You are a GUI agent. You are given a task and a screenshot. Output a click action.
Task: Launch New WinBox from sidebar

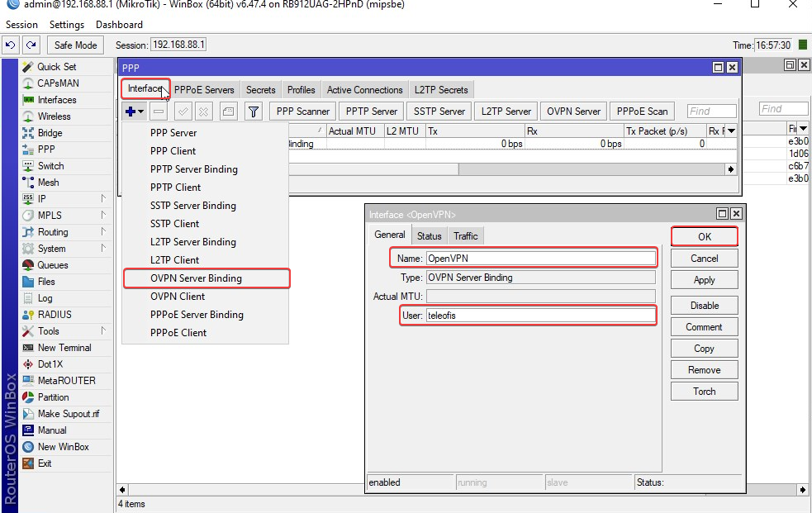click(63, 447)
